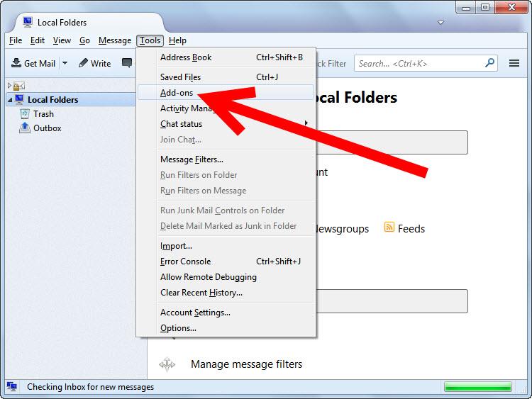The height and width of the screenshot is (399, 532).
Task: Open the tab list dropdown arrow
Action: coord(440,23)
